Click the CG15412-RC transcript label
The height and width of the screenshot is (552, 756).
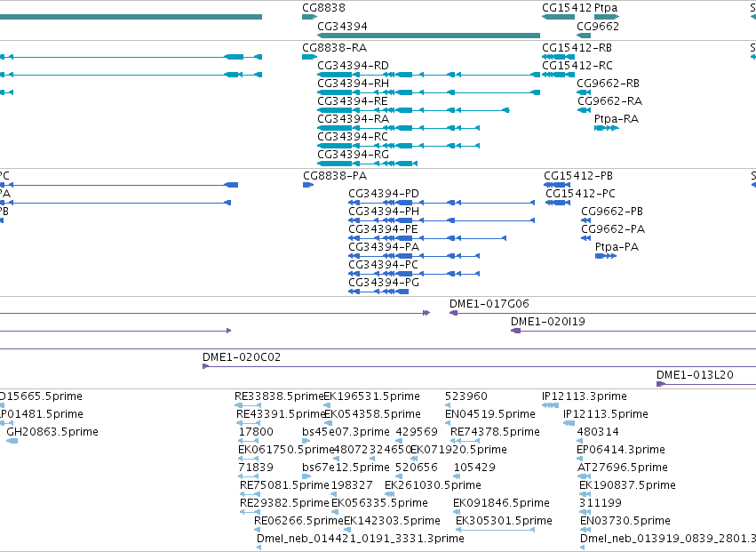point(577,66)
